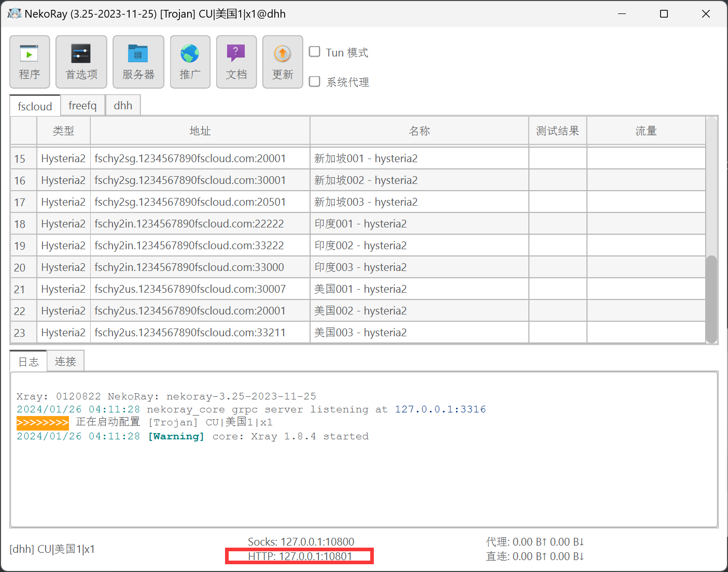Click address fschy2us.1234567890fscloud.com:33211
This screenshot has width=728, height=572.
[x=200, y=333]
